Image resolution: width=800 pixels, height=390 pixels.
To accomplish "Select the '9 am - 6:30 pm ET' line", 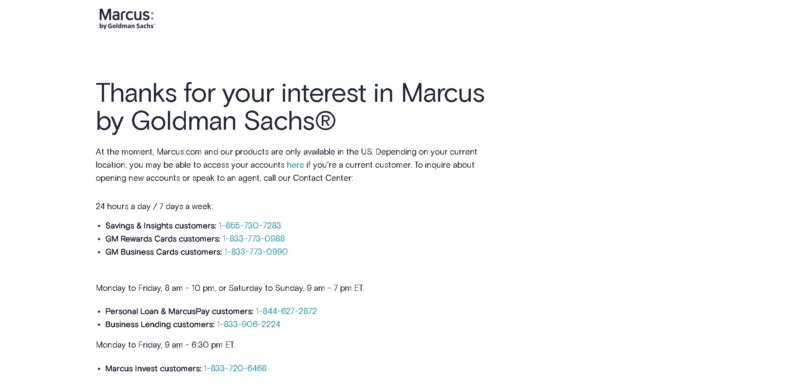I will tap(165, 345).
